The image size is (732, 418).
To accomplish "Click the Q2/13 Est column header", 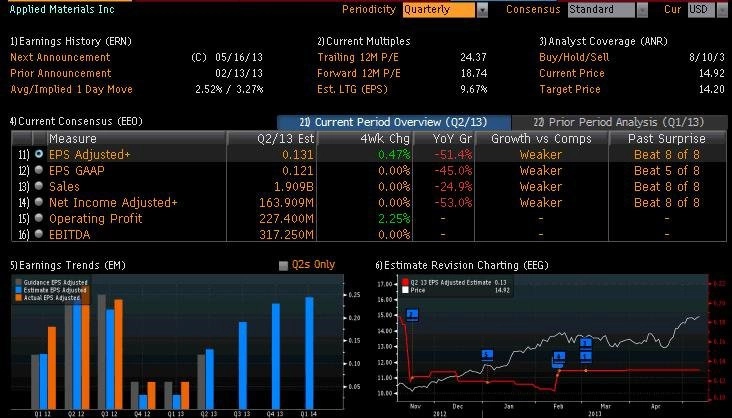I will [x=272, y=139].
